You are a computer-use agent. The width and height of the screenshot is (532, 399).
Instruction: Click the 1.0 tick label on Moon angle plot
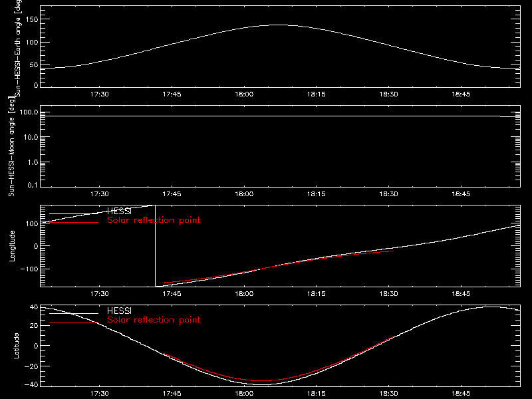[33, 162]
